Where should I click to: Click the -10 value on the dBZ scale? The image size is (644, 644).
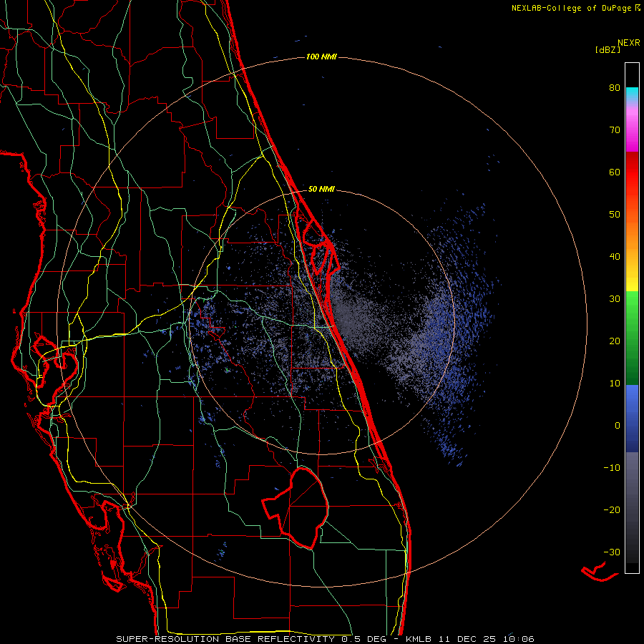coord(612,468)
